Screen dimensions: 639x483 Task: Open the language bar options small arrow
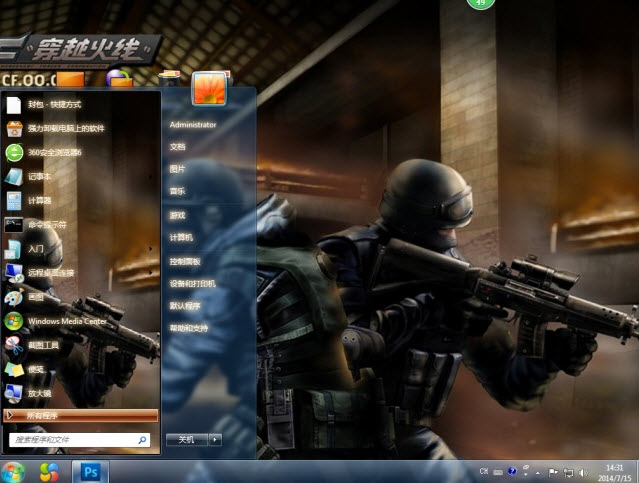coord(526,474)
